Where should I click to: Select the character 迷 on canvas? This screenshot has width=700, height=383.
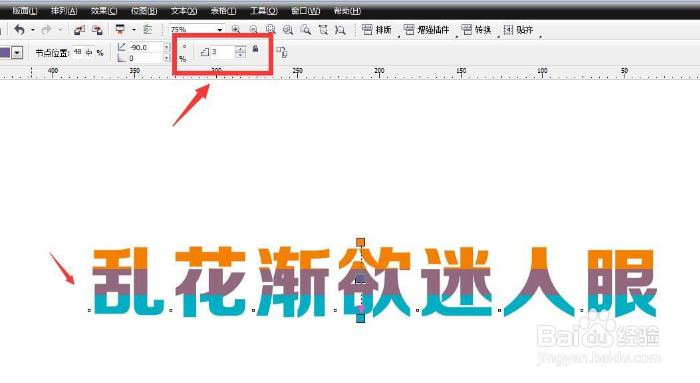tap(456, 282)
